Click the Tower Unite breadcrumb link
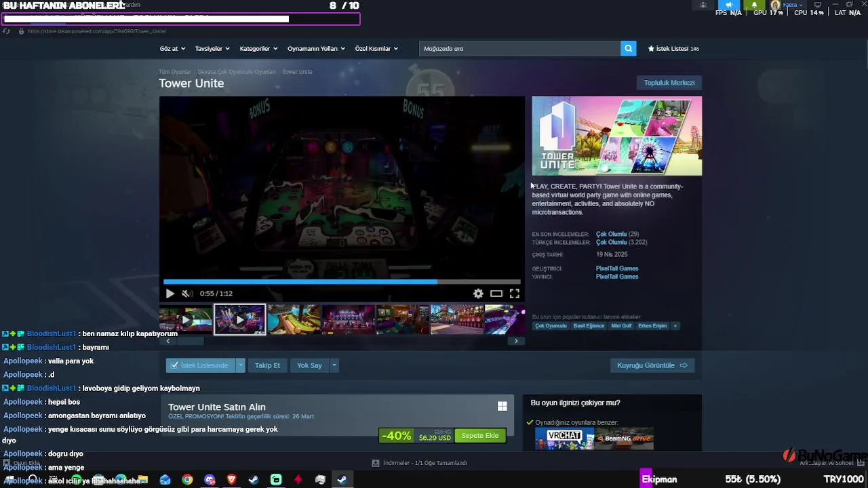The height and width of the screenshot is (488, 868). click(297, 72)
